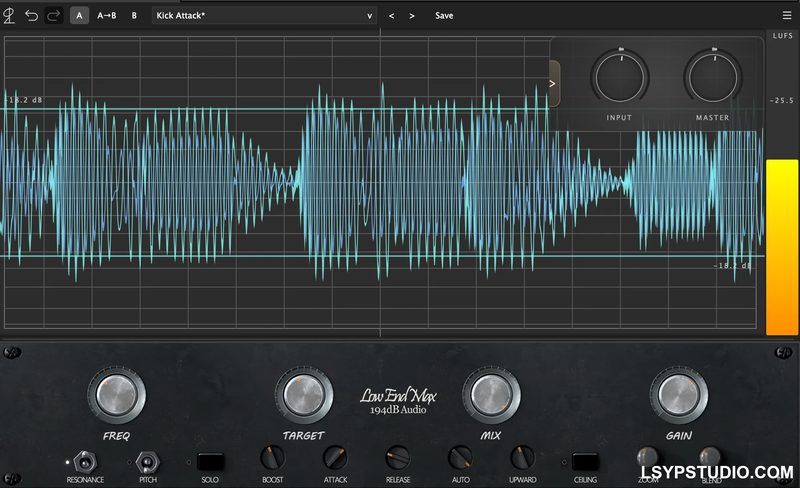Enable the CEILING button
This screenshot has width=800, height=488.
[x=585, y=462]
